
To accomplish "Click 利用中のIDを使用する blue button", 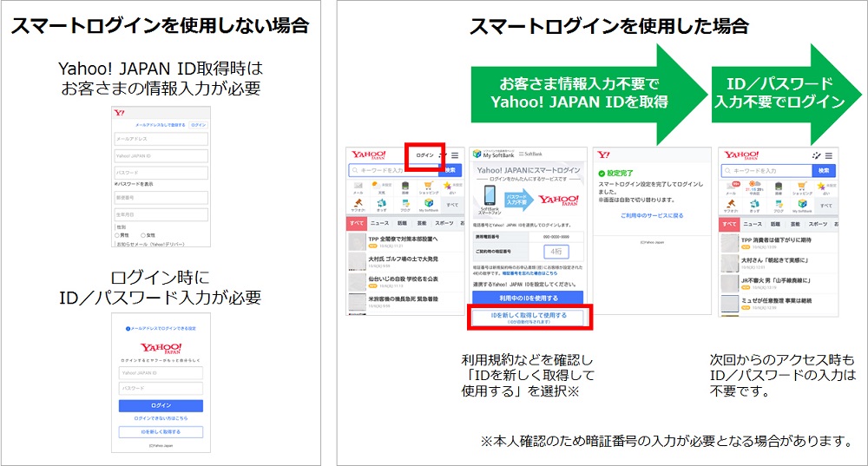I will (x=528, y=299).
